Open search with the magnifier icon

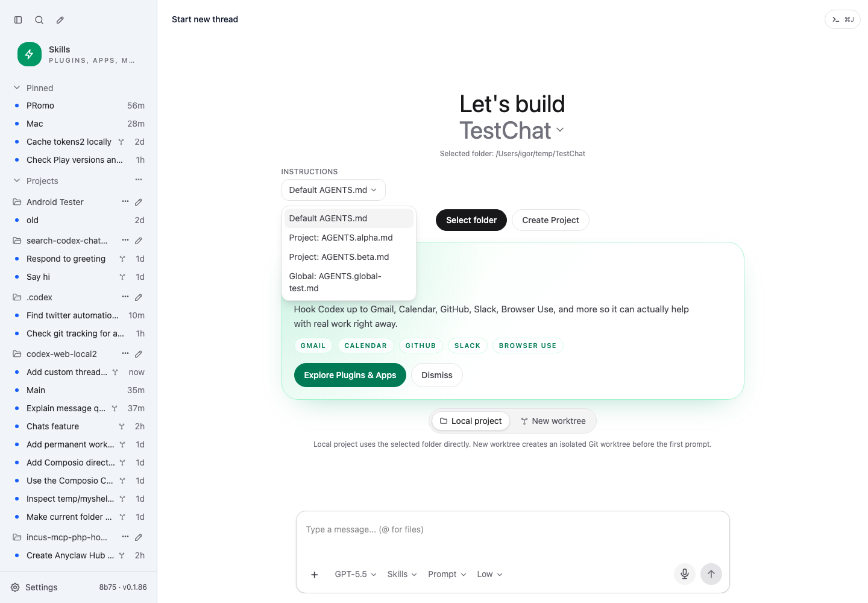click(x=39, y=20)
